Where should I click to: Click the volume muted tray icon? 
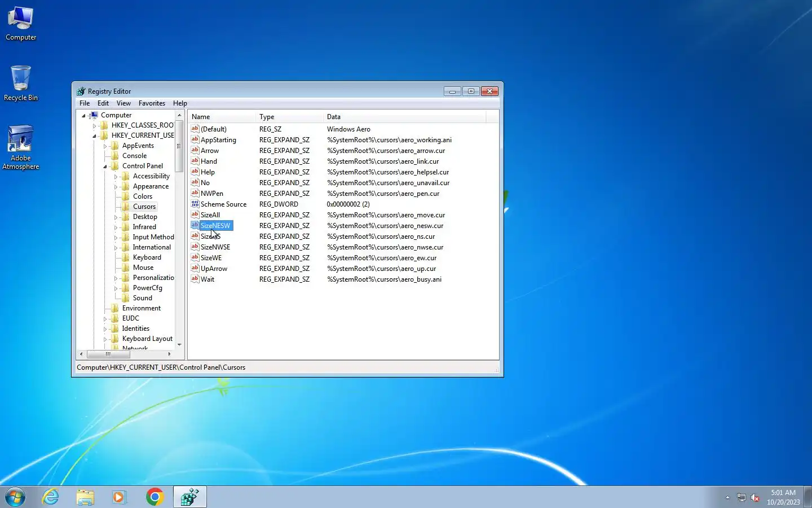click(x=756, y=498)
